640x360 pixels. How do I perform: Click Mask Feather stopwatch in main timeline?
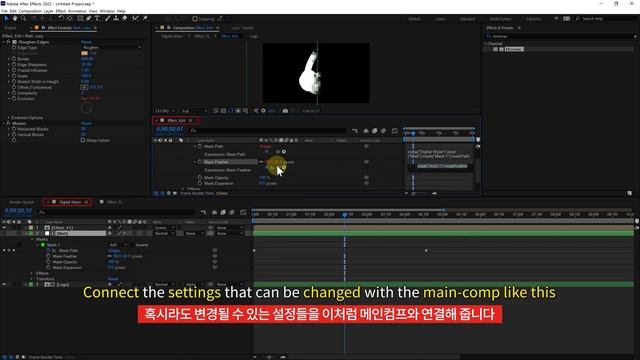click(48, 256)
